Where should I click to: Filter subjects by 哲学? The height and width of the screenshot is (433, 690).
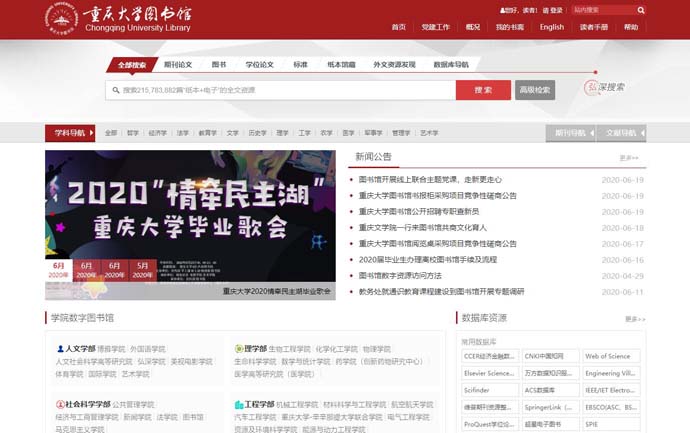click(x=133, y=133)
